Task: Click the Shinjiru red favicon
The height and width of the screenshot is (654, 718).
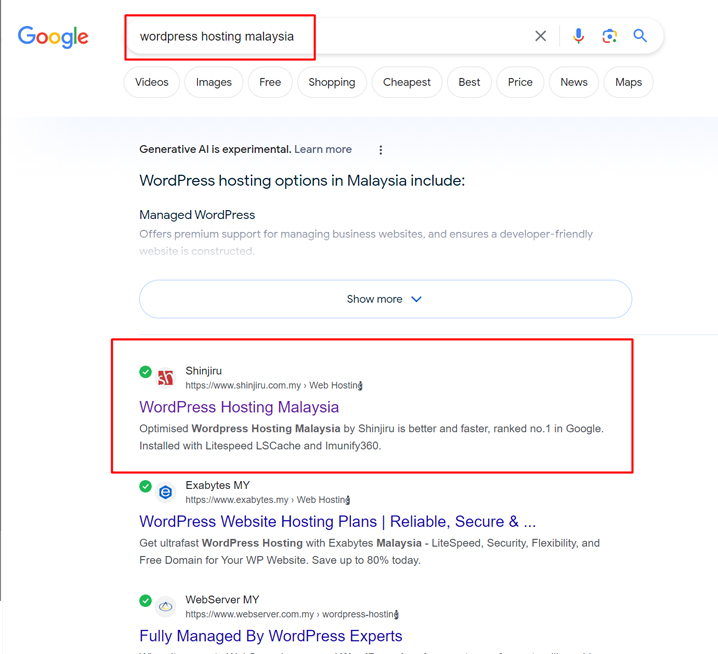Action: coord(165,378)
